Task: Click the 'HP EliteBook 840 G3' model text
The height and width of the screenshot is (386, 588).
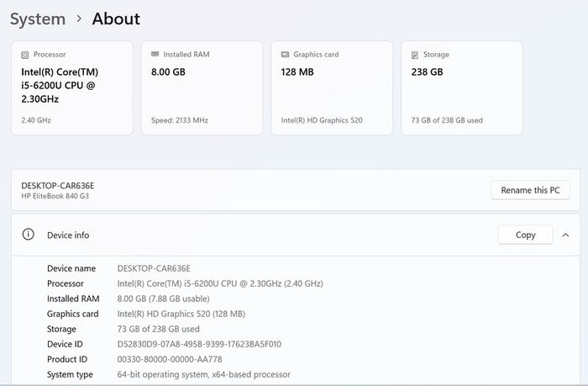Action: tap(55, 196)
